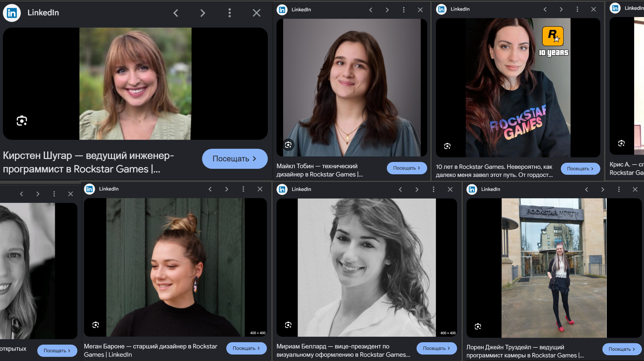Click Посещать button for Кирстен Шугар

[235, 159]
